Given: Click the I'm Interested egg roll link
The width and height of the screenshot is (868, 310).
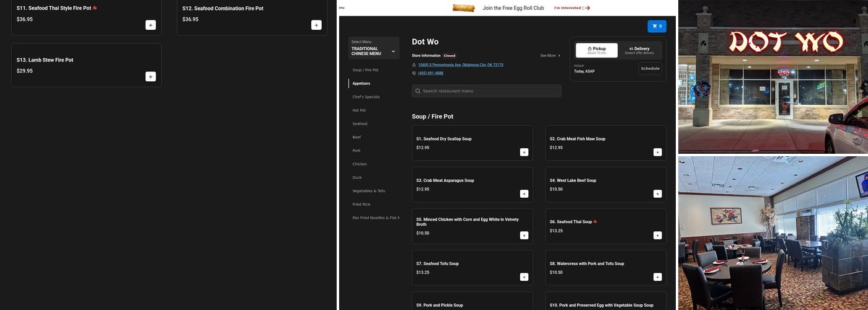Looking at the screenshot, I should (x=572, y=8).
